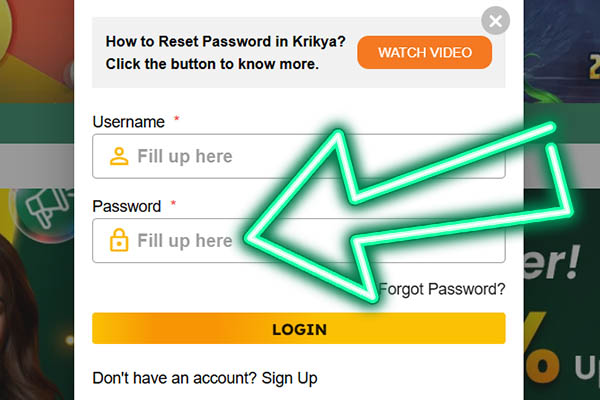Click the Password field label
Viewport: 600px width, 400px height.
pyautogui.click(x=126, y=207)
